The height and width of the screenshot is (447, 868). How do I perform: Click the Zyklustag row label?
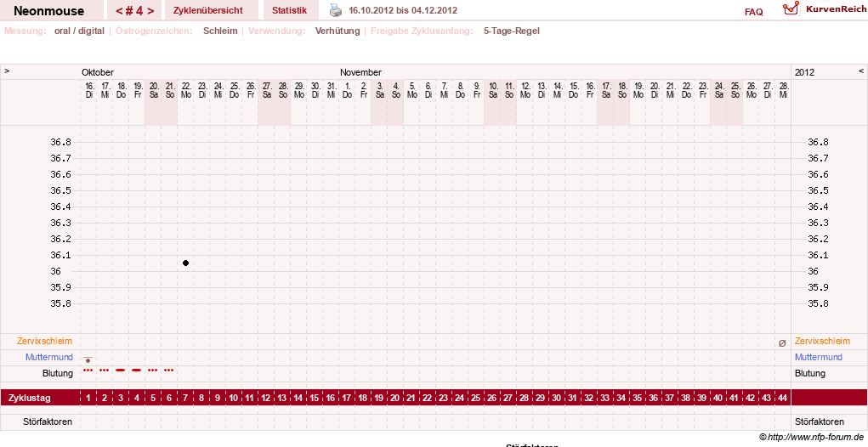(30, 399)
